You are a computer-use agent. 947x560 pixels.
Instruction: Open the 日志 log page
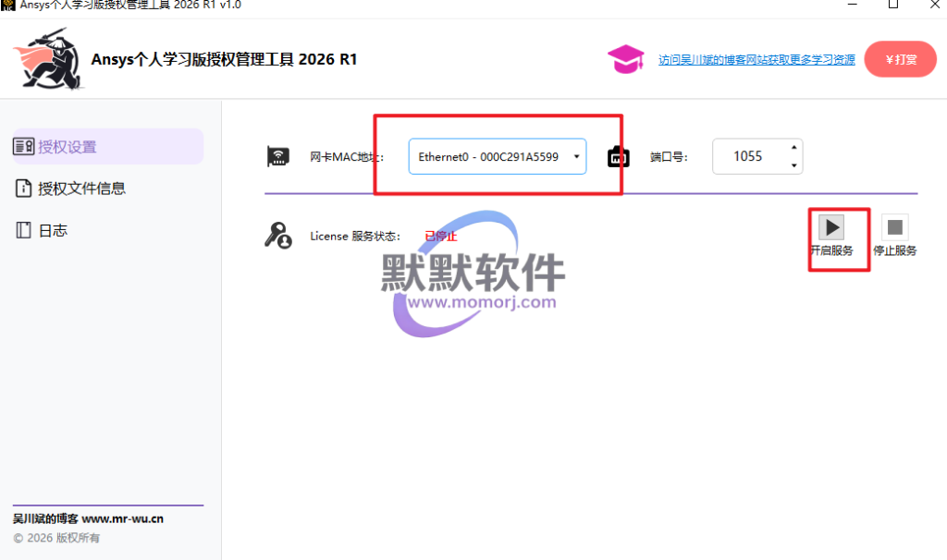(x=53, y=230)
